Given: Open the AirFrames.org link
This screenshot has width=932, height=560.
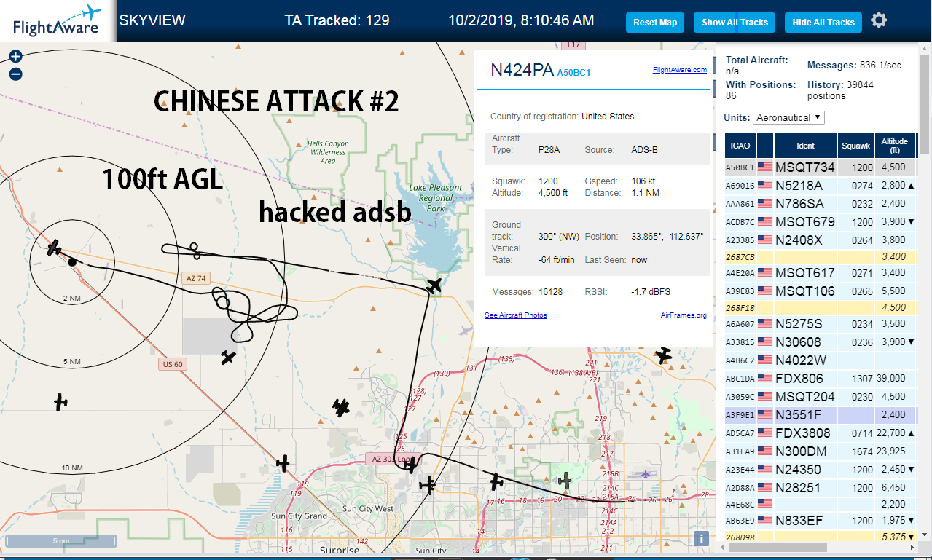Looking at the screenshot, I should [x=684, y=315].
